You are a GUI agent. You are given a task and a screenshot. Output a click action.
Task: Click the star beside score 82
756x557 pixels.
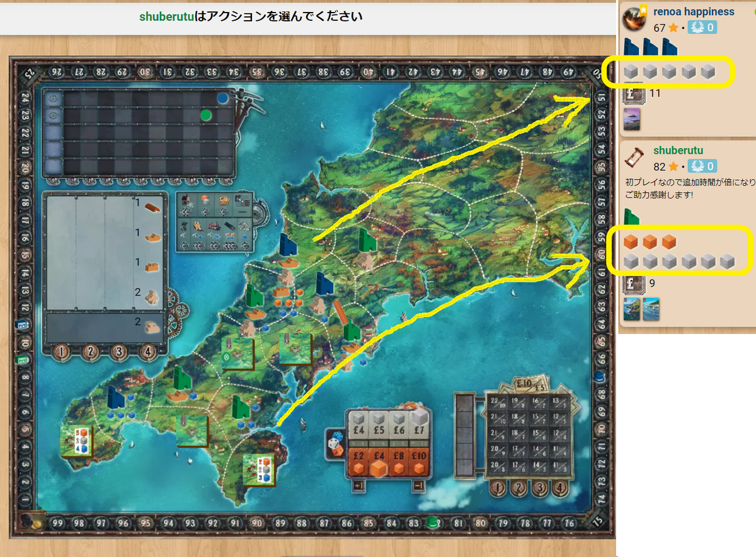[x=673, y=167]
